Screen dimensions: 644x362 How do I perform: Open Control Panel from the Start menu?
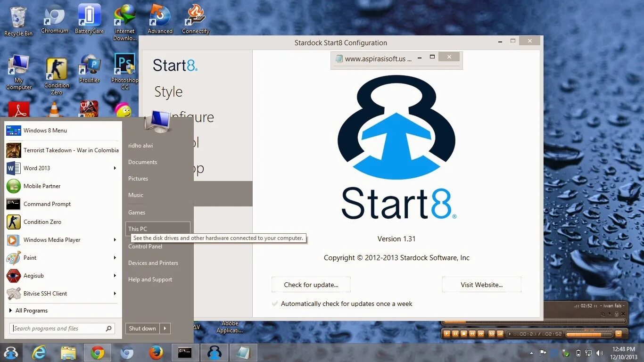point(145,247)
